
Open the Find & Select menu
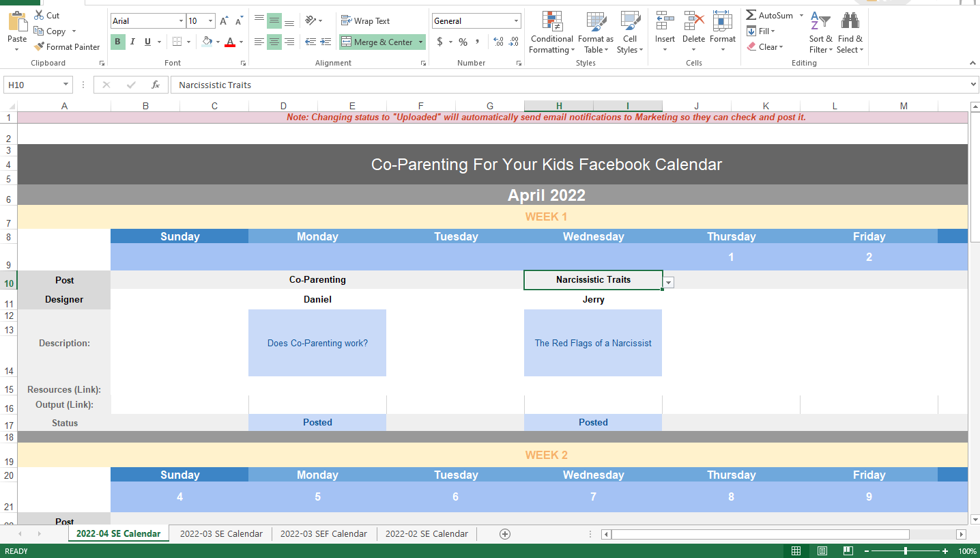click(x=850, y=33)
